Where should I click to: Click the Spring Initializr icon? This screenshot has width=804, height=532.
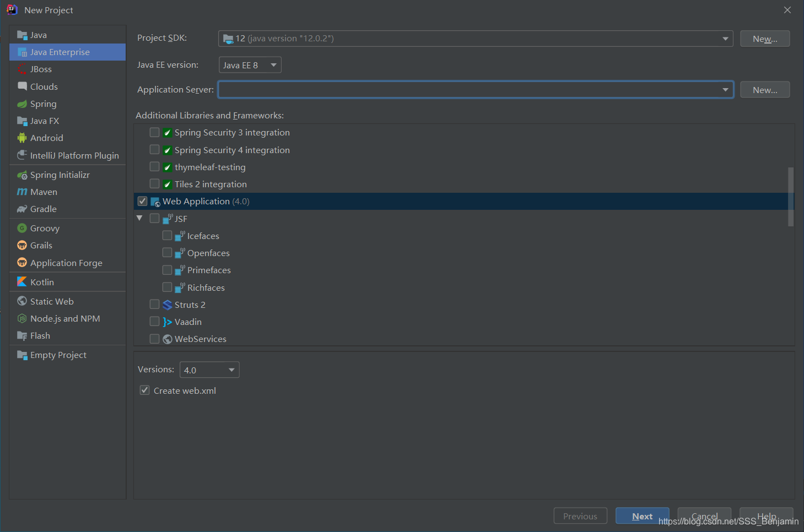[x=22, y=175]
